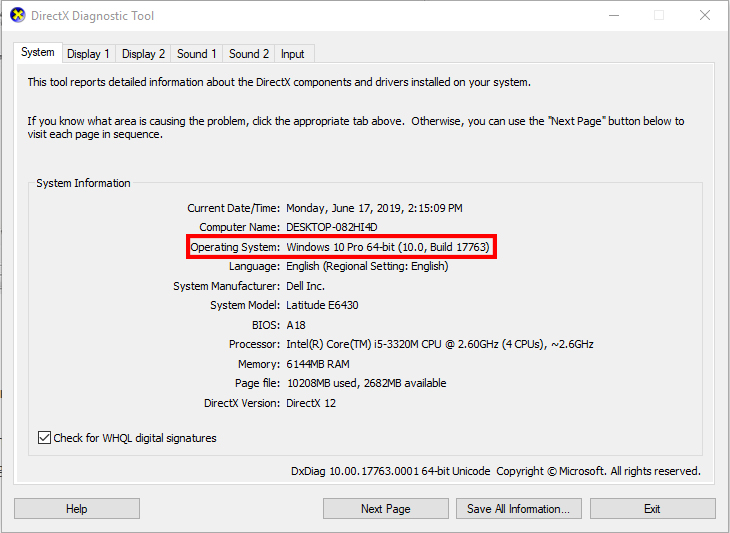
Task: Minimize the DirectX Diagnostic Tool window
Action: (614, 15)
